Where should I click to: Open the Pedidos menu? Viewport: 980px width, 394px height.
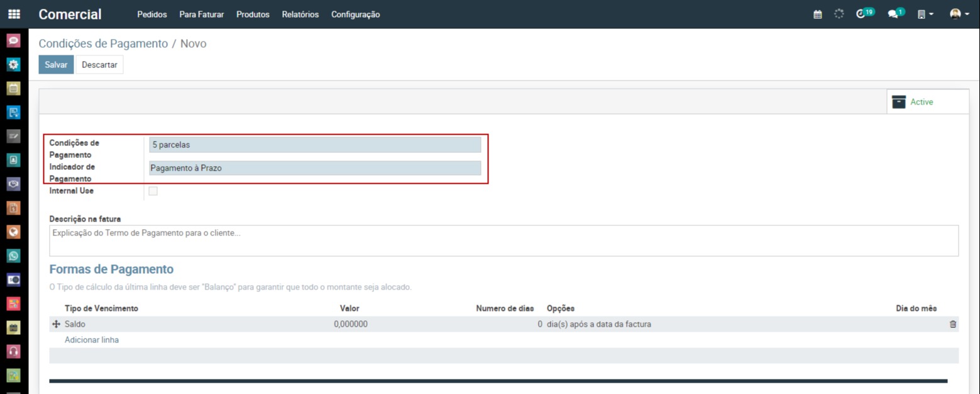coord(151,14)
